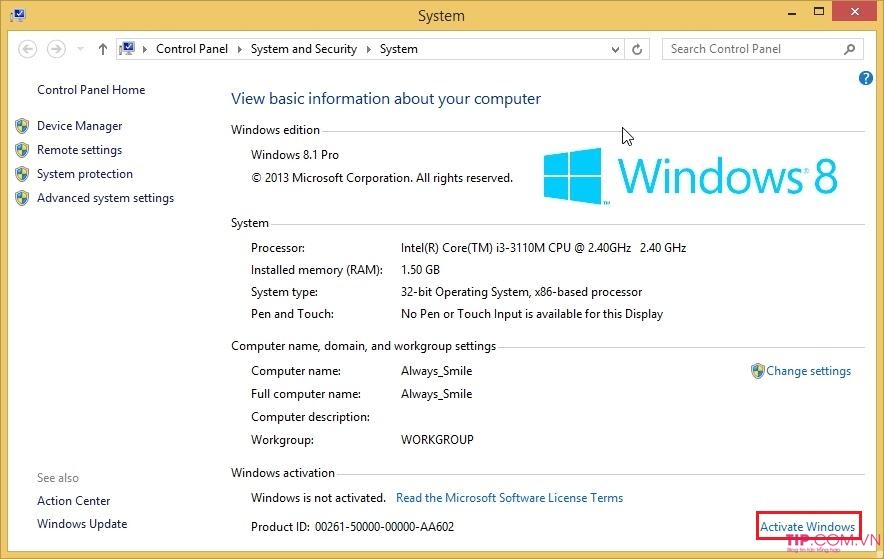The height and width of the screenshot is (559, 884).
Task: Click the shield icon beside Change settings
Action: (x=758, y=371)
